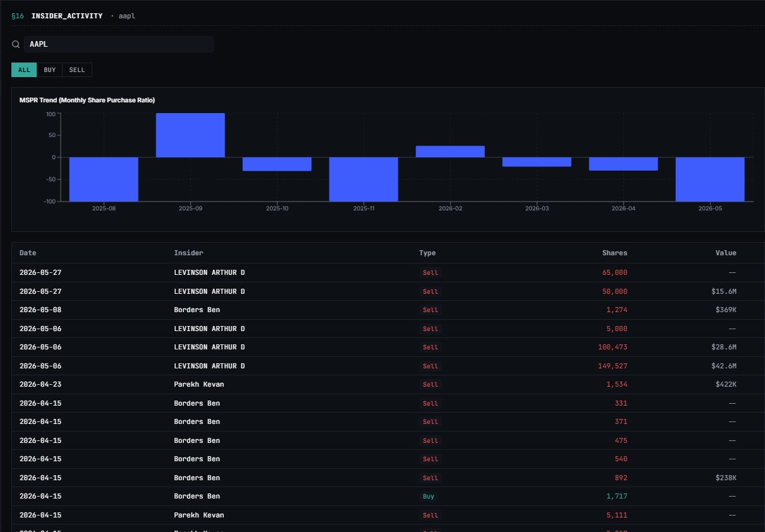
Task: Click the Buy type badge
Action: click(x=429, y=497)
